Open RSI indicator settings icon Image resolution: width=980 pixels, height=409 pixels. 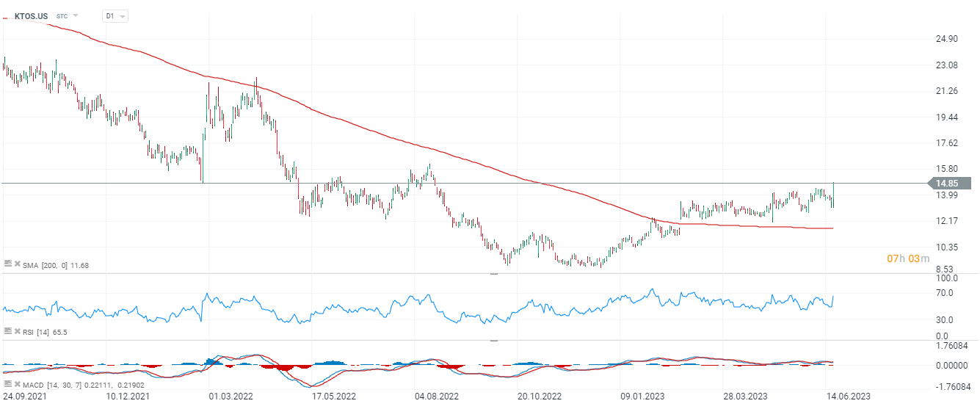pos(8,332)
